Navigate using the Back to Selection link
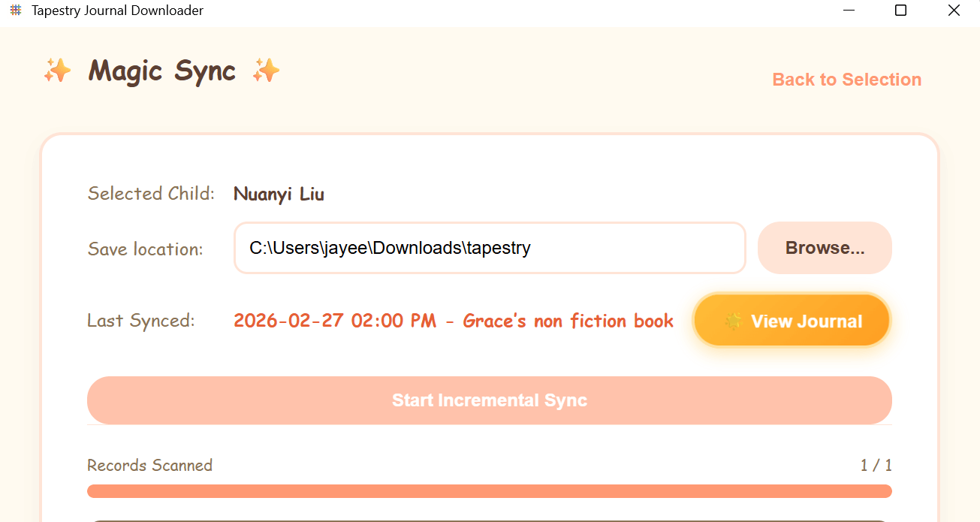980x522 pixels. (x=846, y=79)
